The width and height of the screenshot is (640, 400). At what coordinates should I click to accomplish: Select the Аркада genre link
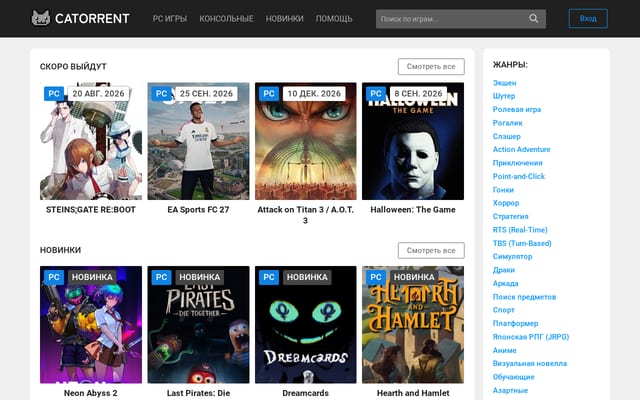(x=506, y=283)
